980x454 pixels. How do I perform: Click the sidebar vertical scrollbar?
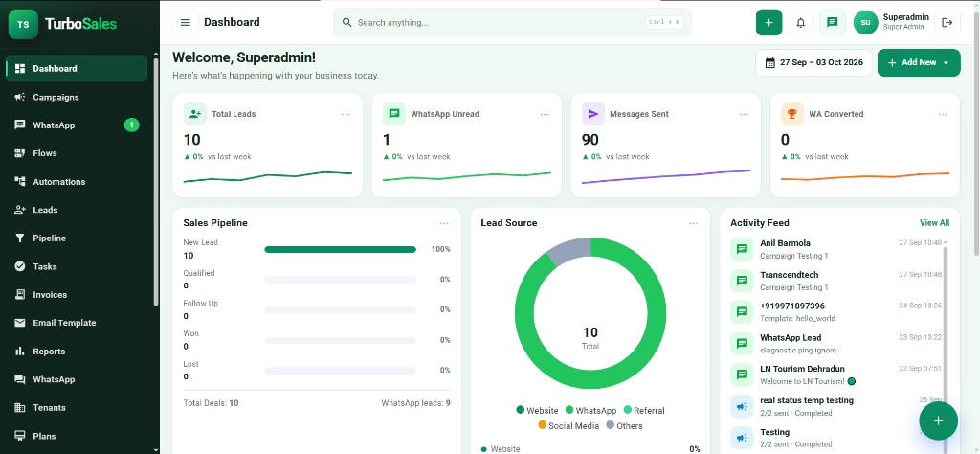click(156, 181)
